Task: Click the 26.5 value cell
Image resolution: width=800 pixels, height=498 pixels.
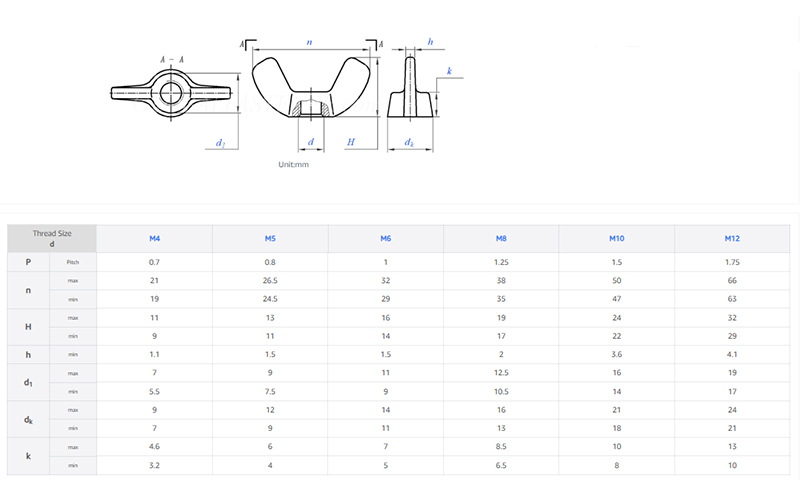Action: coord(270,281)
